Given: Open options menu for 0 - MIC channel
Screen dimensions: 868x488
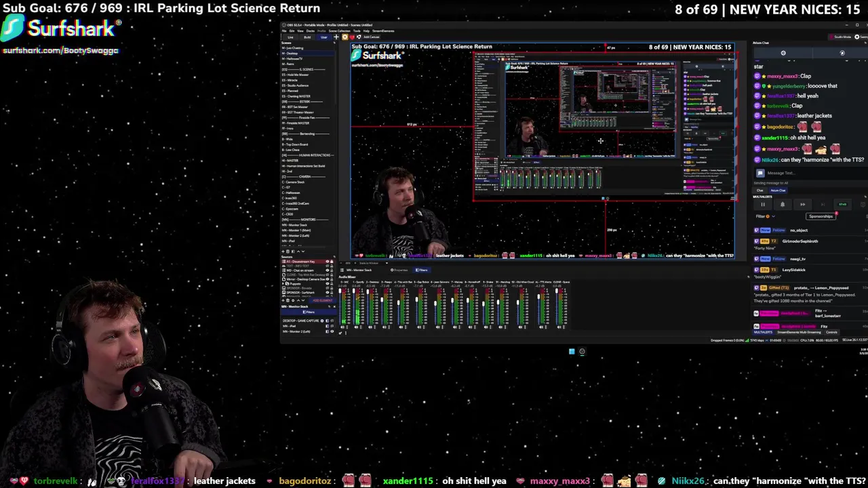Looking at the screenshot, I should point(347,327).
